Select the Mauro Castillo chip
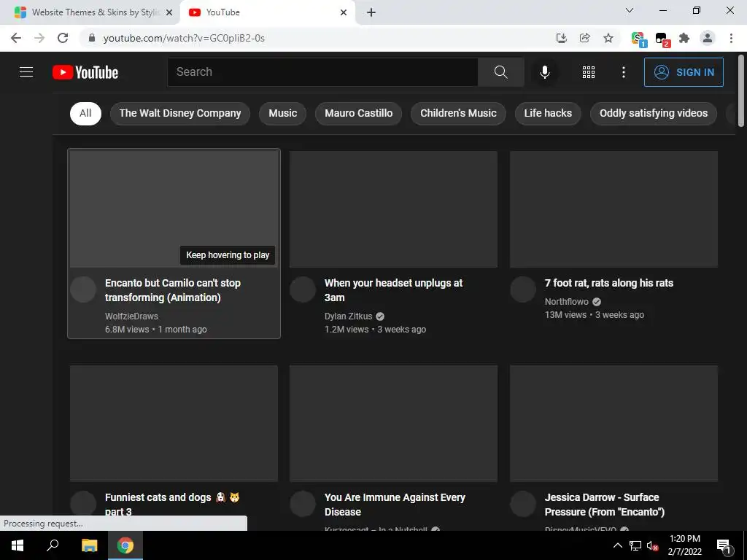The image size is (747, 560). point(358,113)
